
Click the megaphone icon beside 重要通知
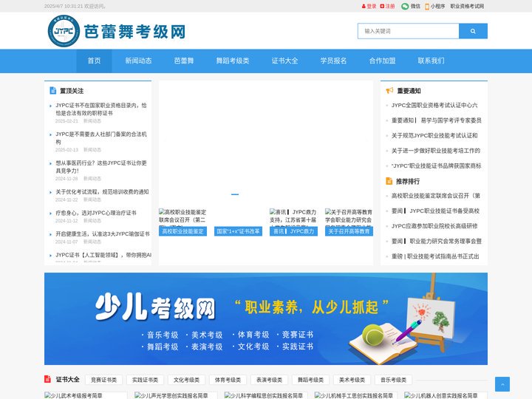pyautogui.click(x=389, y=90)
